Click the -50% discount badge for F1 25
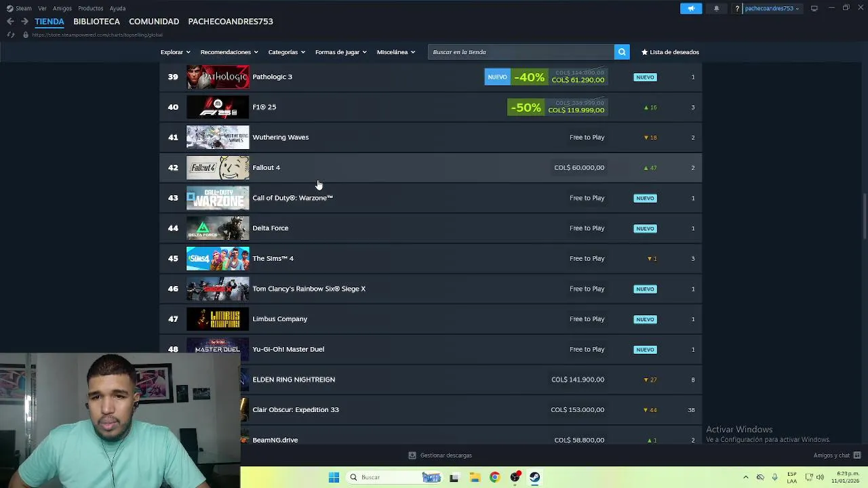The height and width of the screenshot is (488, 868). point(526,107)
